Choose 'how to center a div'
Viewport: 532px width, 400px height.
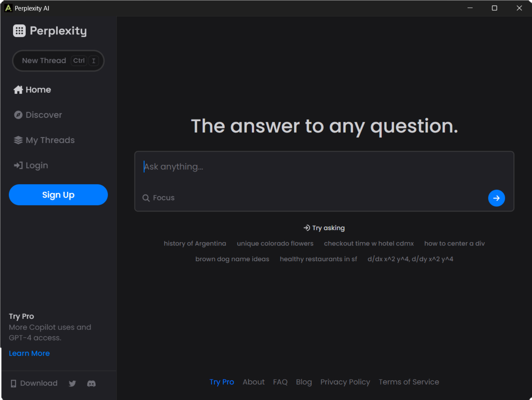tap(454, 243)
